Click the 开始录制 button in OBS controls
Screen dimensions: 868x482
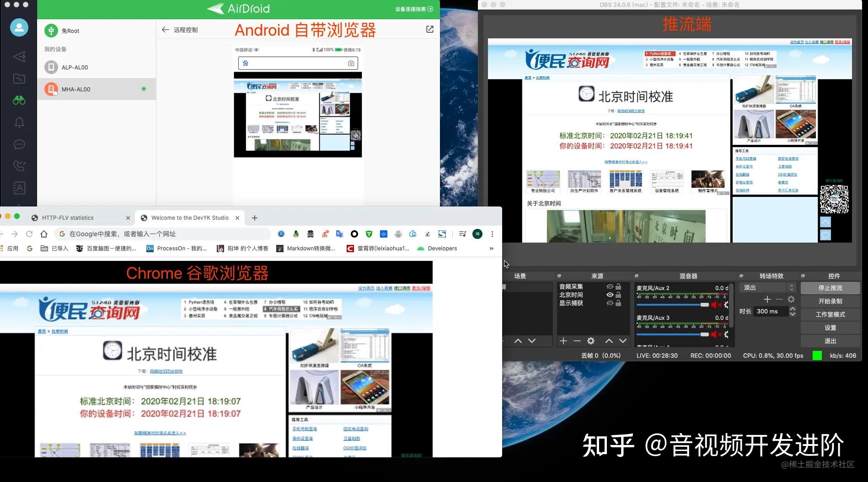[x=830, y=301]
